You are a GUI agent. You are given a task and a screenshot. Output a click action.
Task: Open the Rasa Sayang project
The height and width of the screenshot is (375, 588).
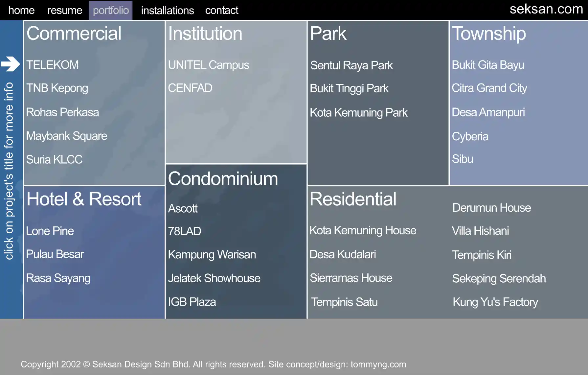(58, 278)
